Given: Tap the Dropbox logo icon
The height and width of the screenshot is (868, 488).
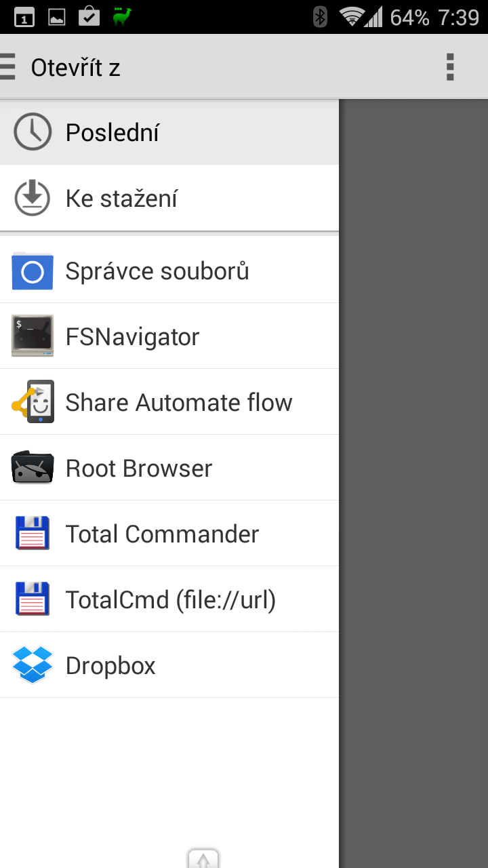Looking at the screenshot, I should click(x=33, y=665).
